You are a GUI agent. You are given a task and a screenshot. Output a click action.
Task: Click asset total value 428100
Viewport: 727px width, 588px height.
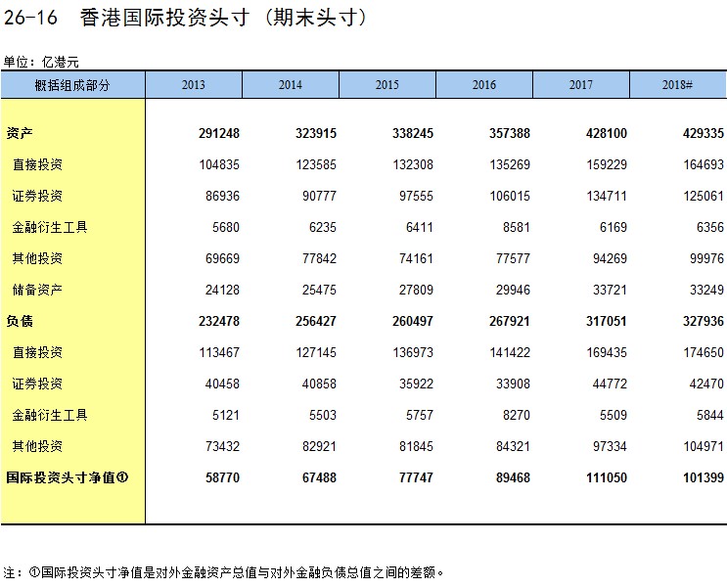pos(607,134)
